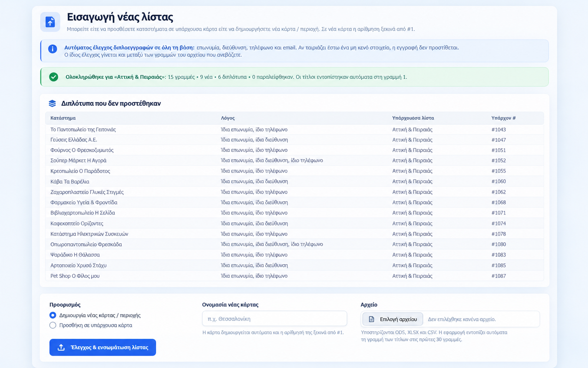Select row Βιβλιοχαρτοπωλείο Η Σελίδα
Viewport: 588px width, 368px height.
point(294,213)
